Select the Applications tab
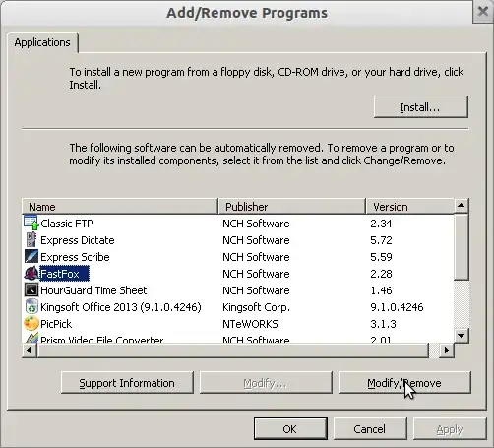This screenshot has height=448, width=494. click(x=42, y=42)
